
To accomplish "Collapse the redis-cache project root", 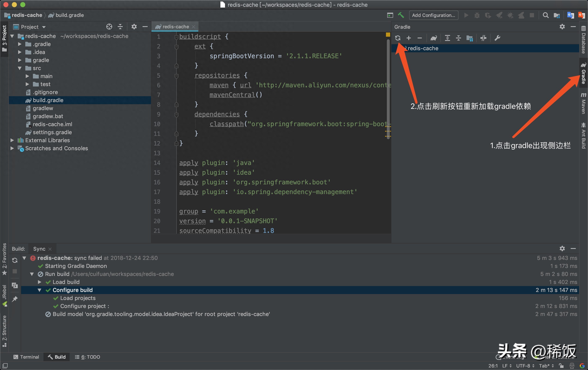I will coord(12,36).
